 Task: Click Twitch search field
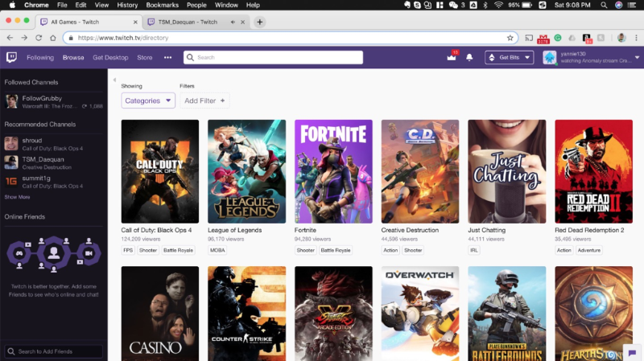tap(273, 57)
